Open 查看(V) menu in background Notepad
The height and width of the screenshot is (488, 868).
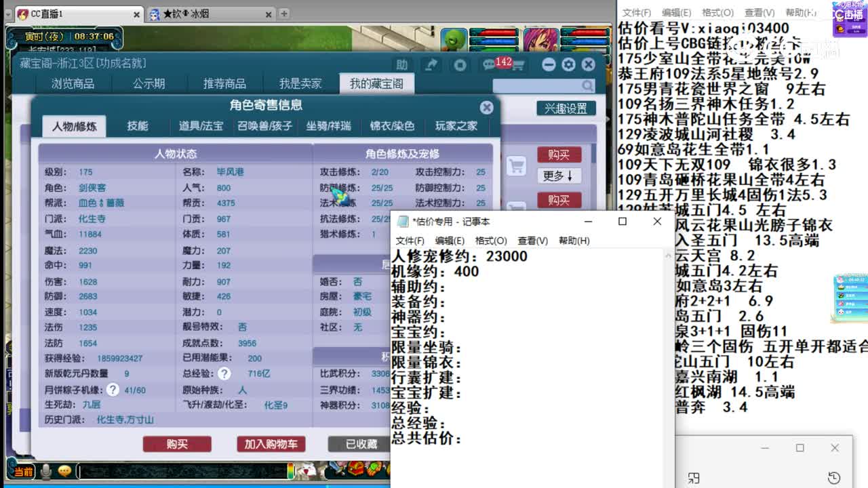point(759,13)
